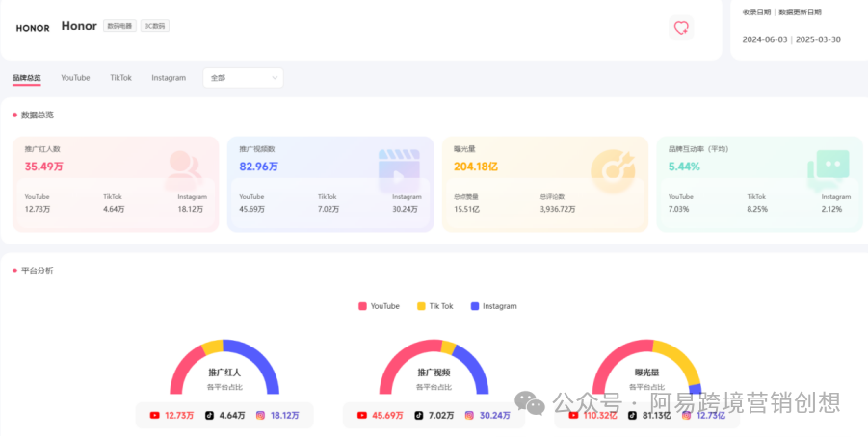Click 12.73万 YouTube value in 推广红人数 card
Image resolution: width=868 pixels, height=437 pixels.
(38, 210)
